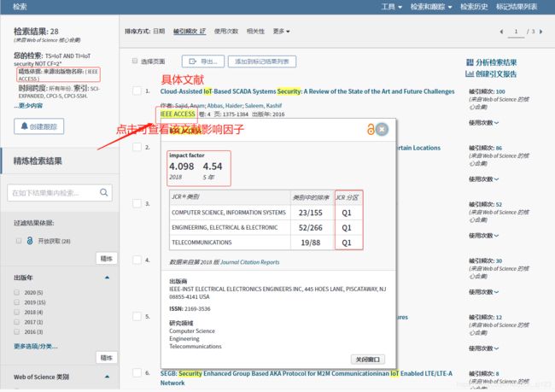Go to previous results page arrow

pos(501,32)
